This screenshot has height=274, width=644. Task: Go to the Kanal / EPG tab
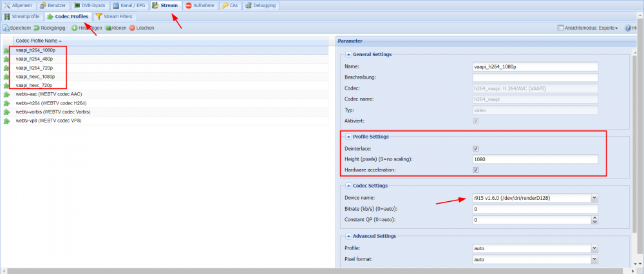[129, 5]
